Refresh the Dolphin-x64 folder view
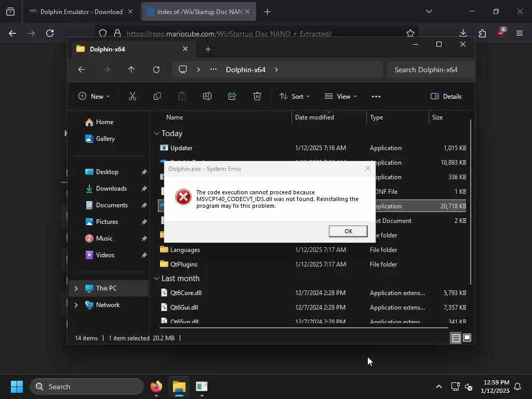532x399 pixels. click(x=156, y=70)
